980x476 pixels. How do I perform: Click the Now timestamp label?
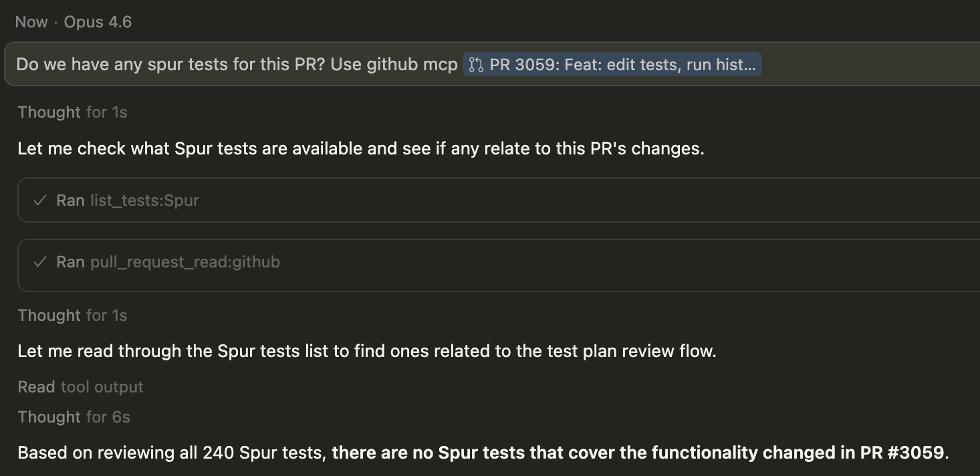coord(31,21)
